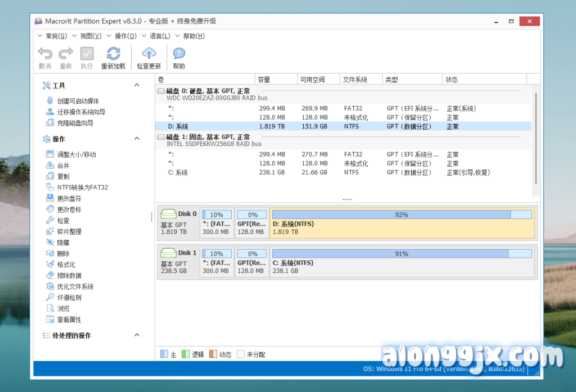Click the 撤消 undo arrow icon
This screenshot has width=576, height=392.
point(45,54)
